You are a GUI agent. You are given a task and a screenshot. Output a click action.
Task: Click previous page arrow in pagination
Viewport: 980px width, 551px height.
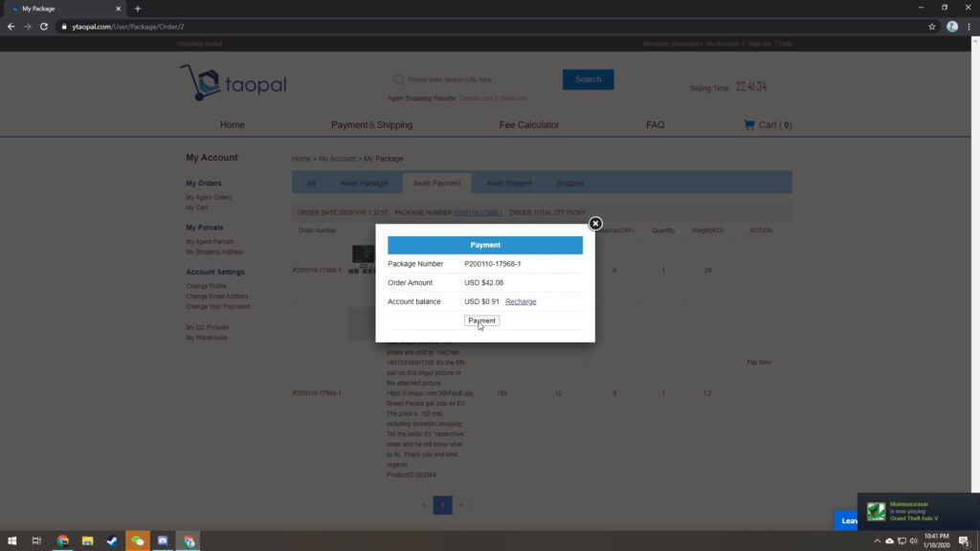pyautogui.click(x=423, y=505)
